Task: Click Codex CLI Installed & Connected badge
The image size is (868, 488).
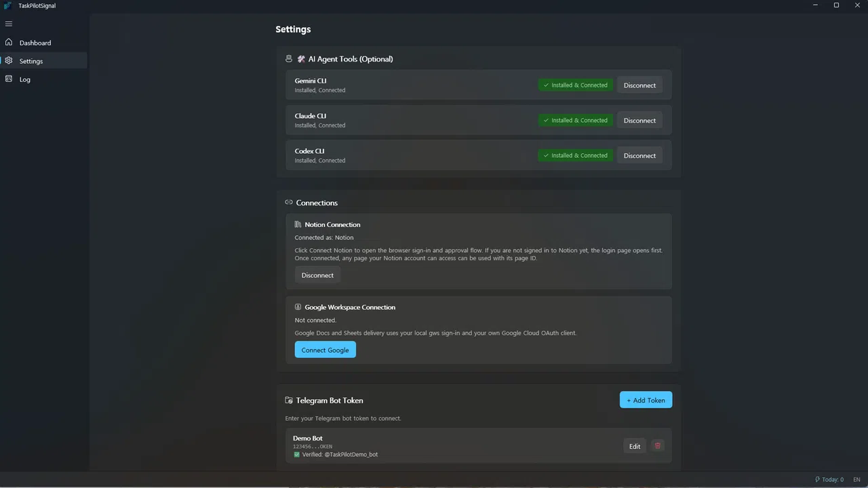Action: click(576, 156)
